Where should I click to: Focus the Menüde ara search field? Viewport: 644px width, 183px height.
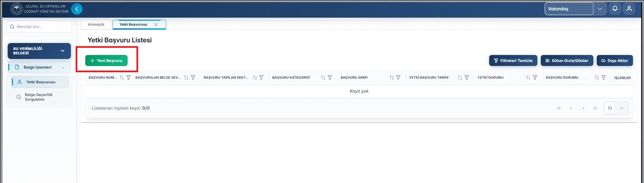[39, 27]
